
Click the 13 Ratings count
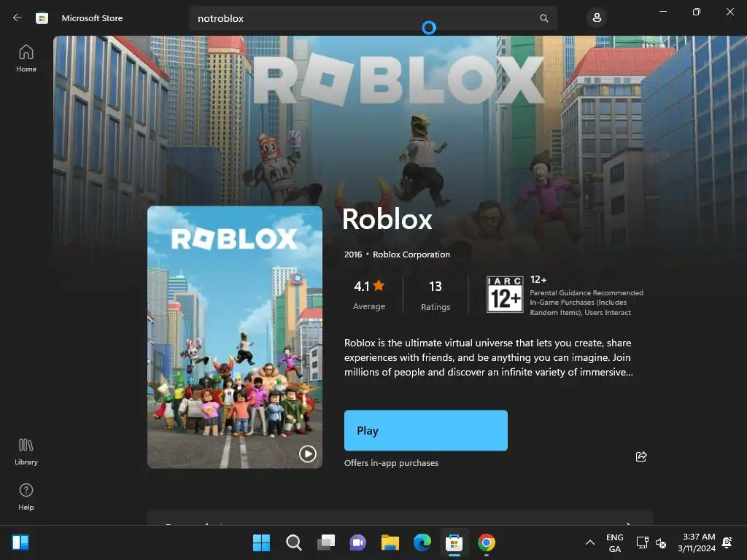pyautogui.click(x=436, y=295)
